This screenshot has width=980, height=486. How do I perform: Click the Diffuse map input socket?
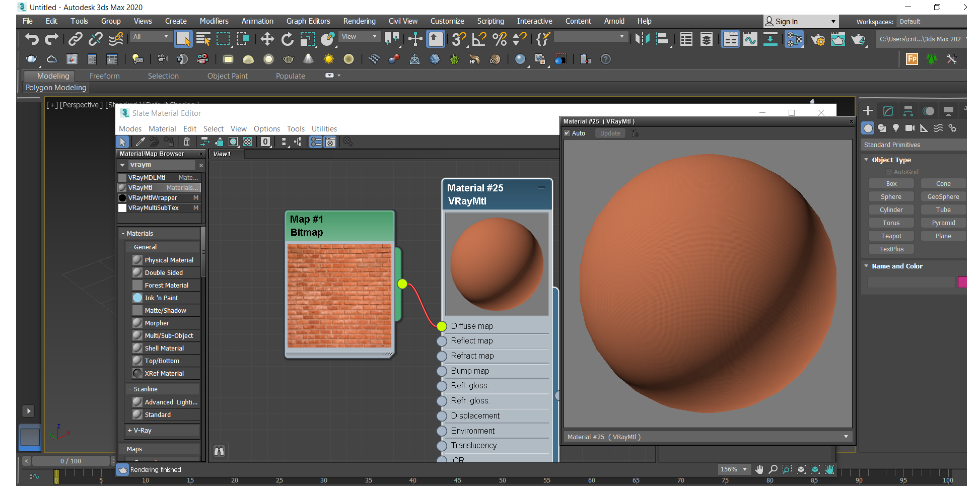(x=442, y=326)
